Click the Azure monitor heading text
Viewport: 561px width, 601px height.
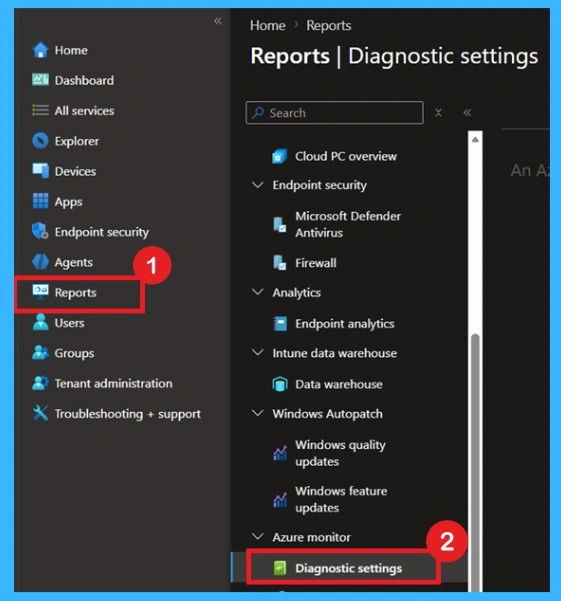pyautogui.click(x=311, y=537)
